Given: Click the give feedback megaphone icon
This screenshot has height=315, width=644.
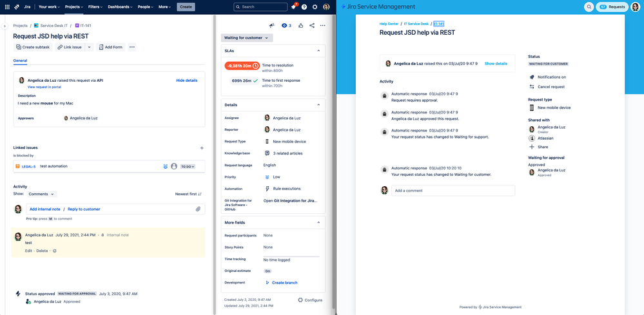Looking at the screenshot, I should (x=271, y=25).
